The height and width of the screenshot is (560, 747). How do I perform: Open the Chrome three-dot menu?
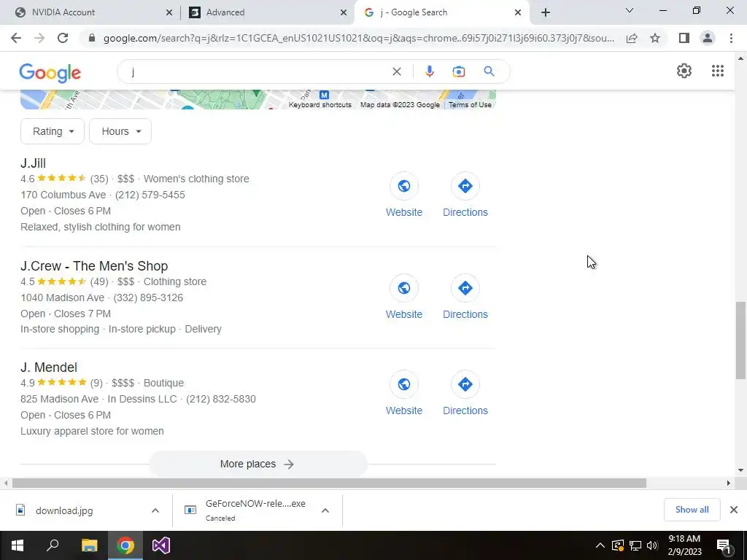click(x=731, y=38)
